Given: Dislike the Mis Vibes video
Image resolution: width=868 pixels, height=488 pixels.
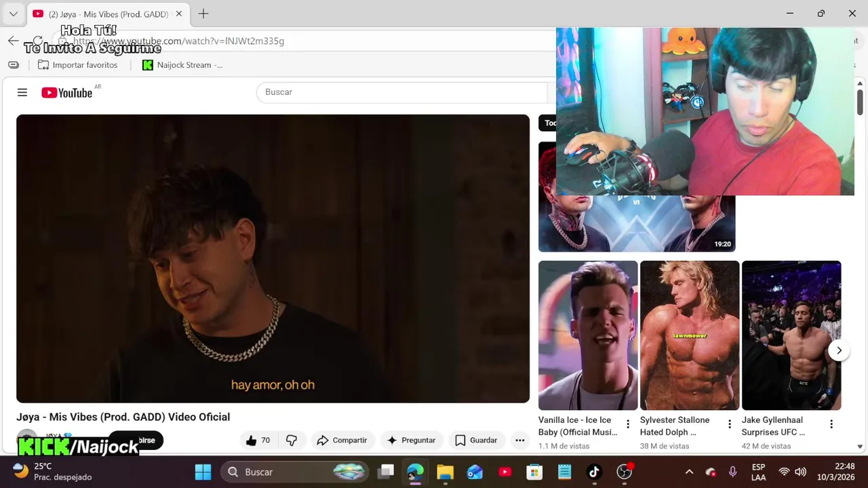Looking at the screenshot, I should (292, 441).
